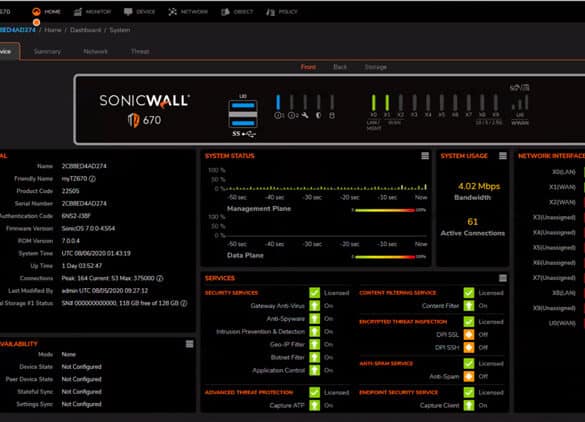The image size is (585, 422).
Task: Click the Home icon in the navigation bar
Action: 36,12
